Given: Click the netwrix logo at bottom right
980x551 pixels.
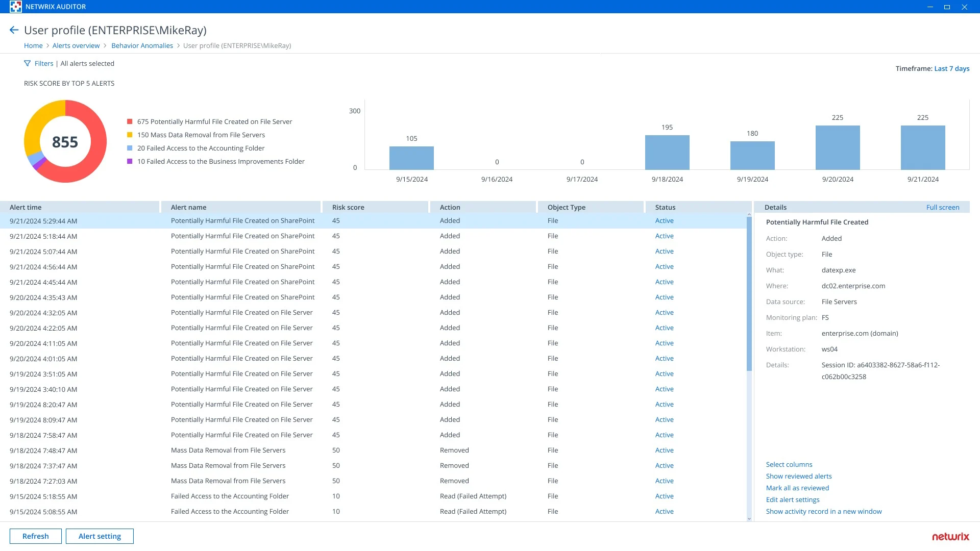Looking at the screenshot, I should pyautogui.click(x=950, y=537).
